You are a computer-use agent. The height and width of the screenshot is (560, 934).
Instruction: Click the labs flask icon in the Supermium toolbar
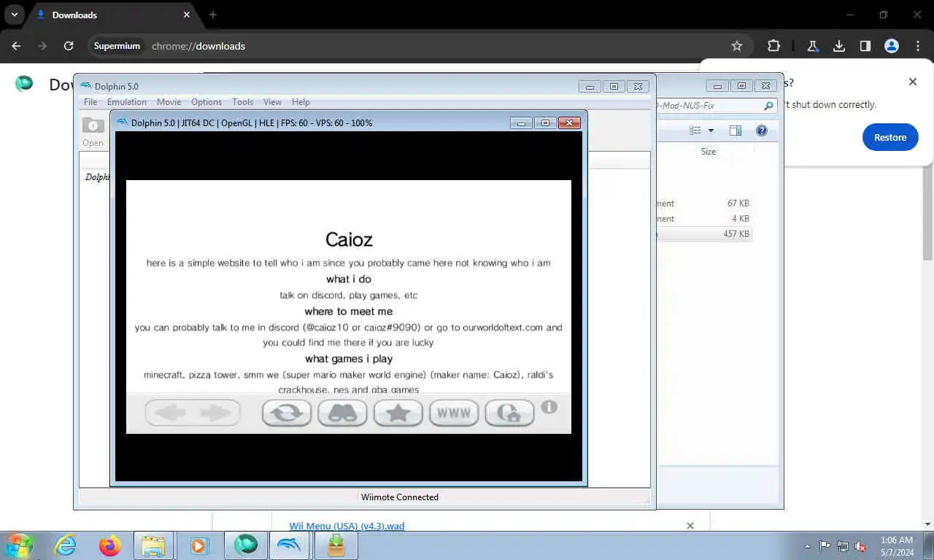point(812,46)
